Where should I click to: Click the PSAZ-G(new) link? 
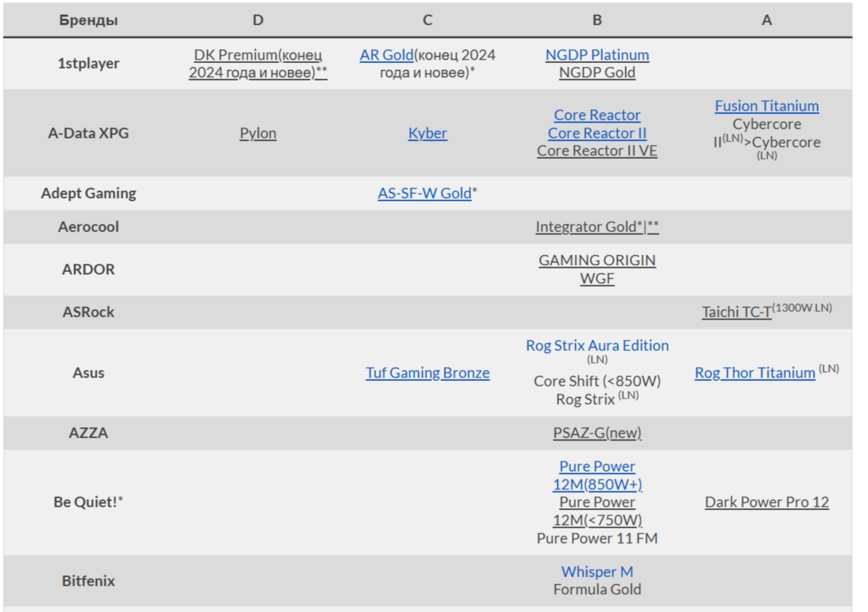596,433
